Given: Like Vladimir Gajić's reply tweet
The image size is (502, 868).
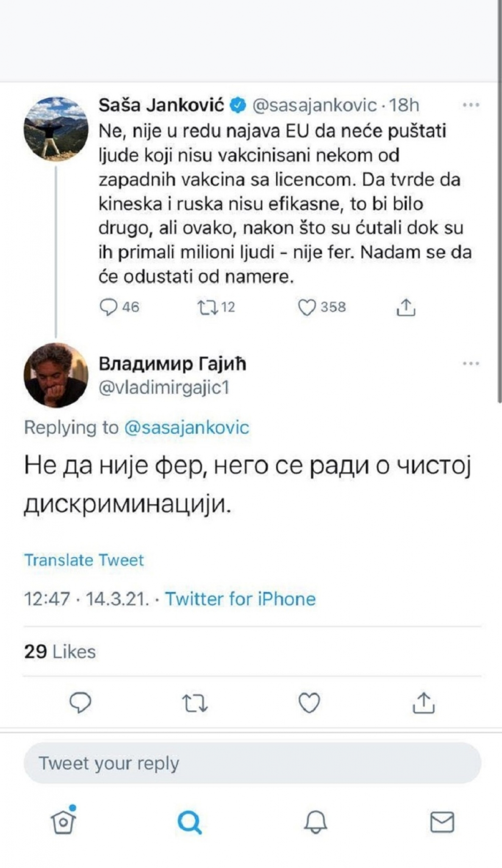Looking at the screenshot, I should (x=309, y=703).
